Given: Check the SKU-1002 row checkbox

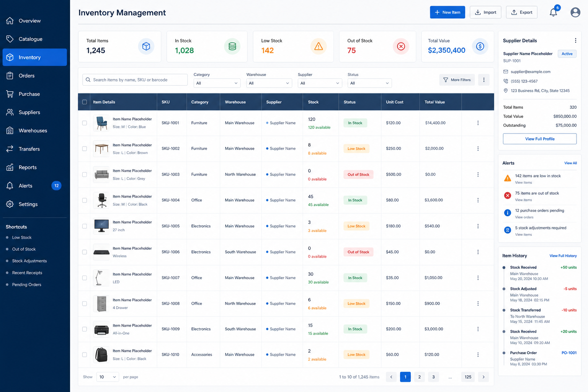Looking at the screenshot, I should pyautogui.click(x=85, y=149).
